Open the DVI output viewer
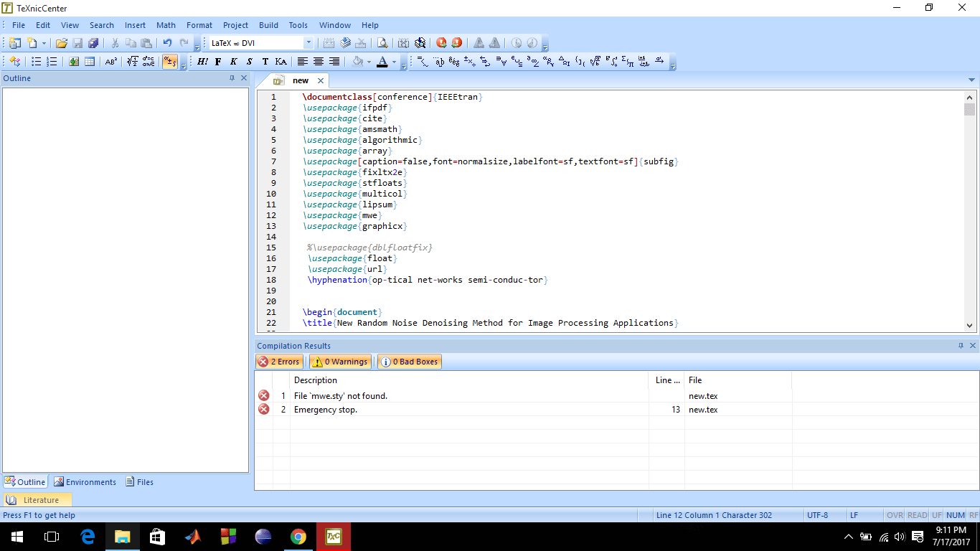This screenshot has height=551, width=980. coord(382,42)
